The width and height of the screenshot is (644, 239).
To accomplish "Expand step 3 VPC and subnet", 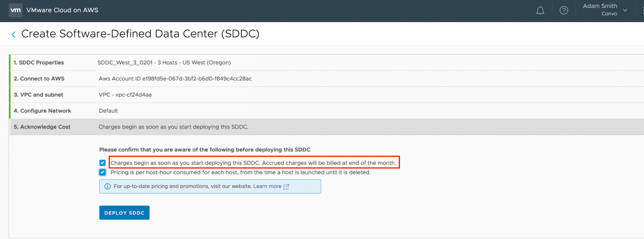I will click(327, 95).
